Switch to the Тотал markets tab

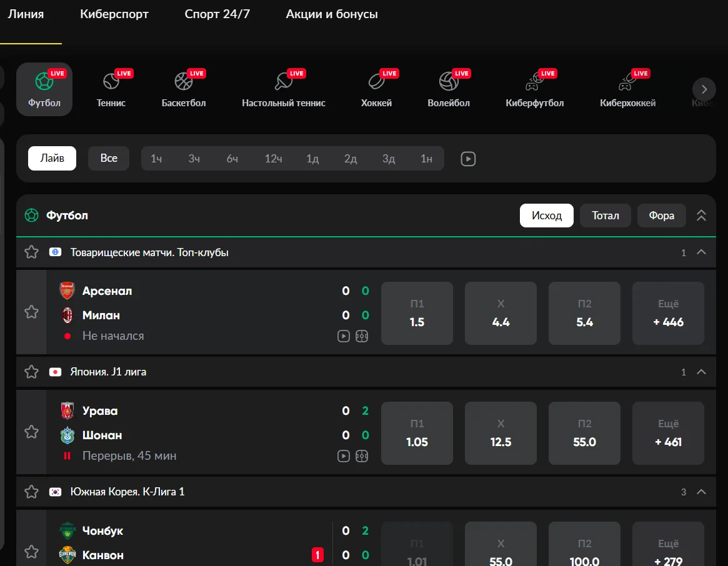[605, 215]
